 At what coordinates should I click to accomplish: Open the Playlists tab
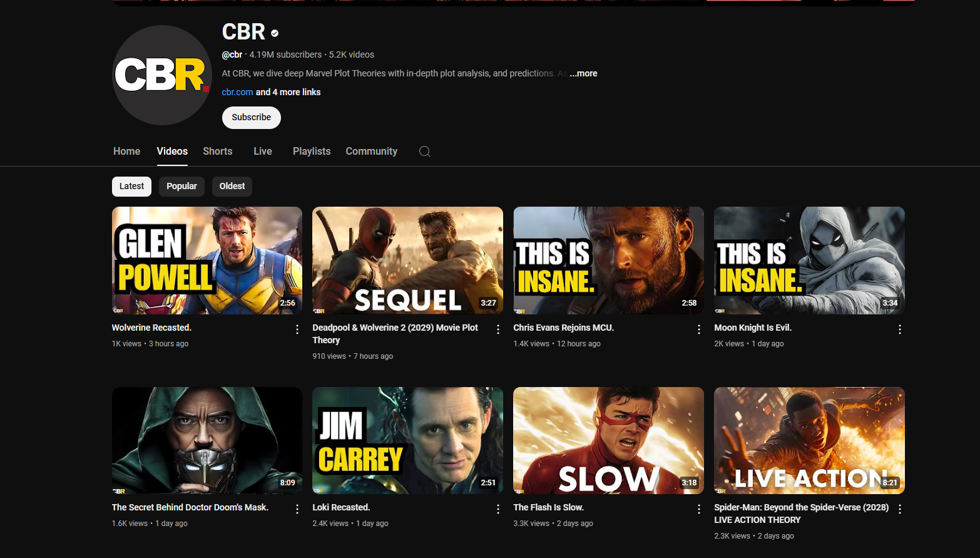pos(312,152)
